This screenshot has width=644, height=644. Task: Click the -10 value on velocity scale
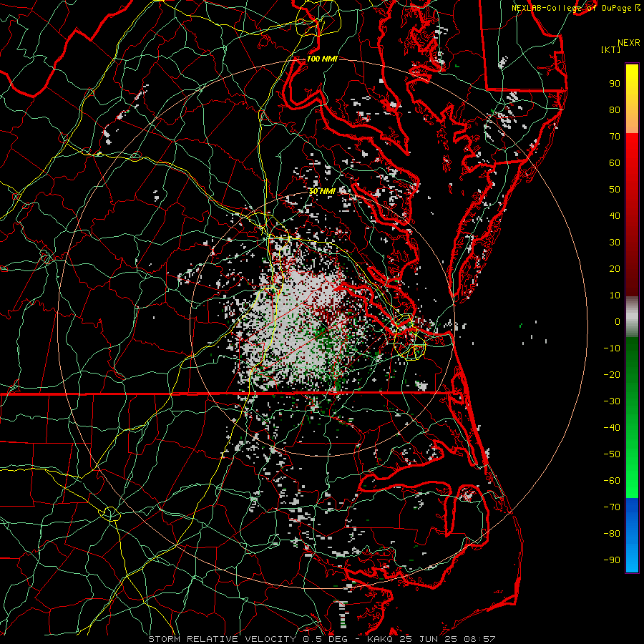tap(612, 348)
